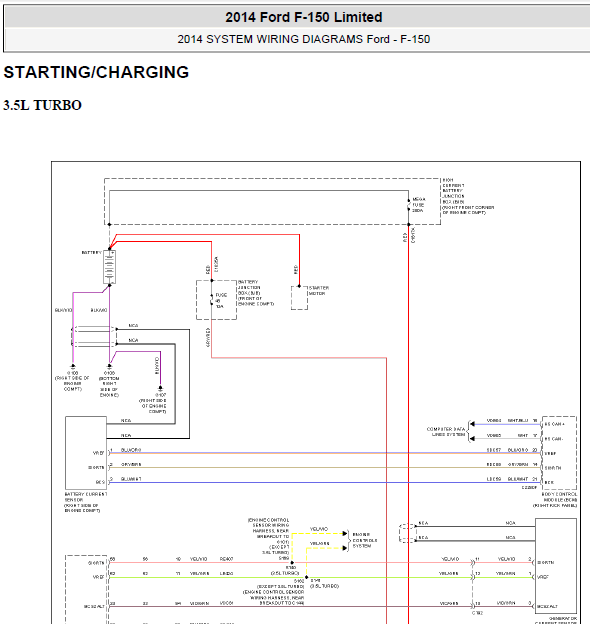Click the "2014 Ford F-150 Limited" title
This screenshot has height=624, width=590.
pos(304,17)
